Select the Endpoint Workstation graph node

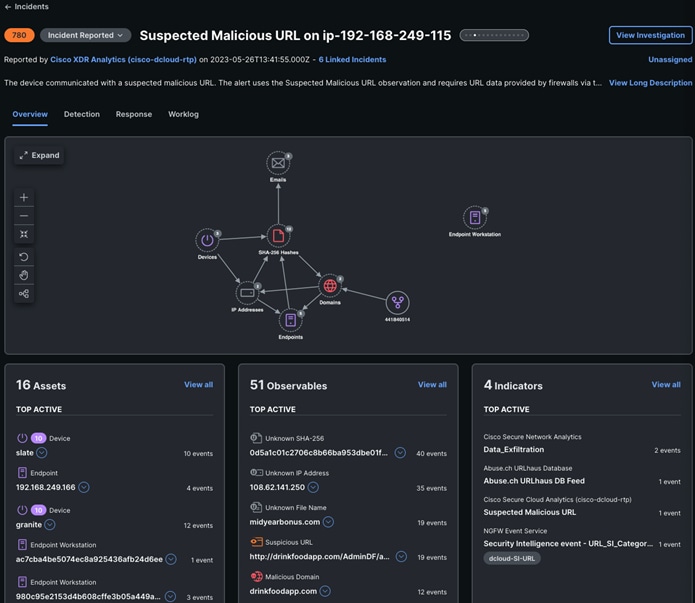tap(475, 218)
